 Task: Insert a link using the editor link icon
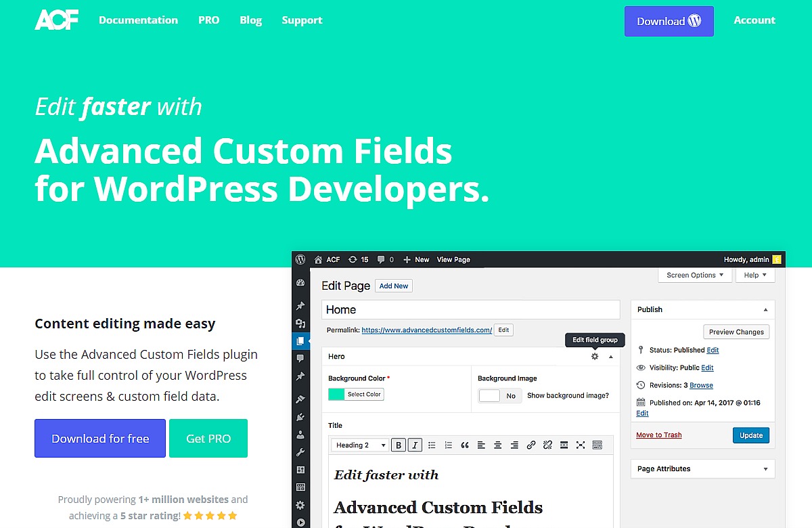[531, 445]
